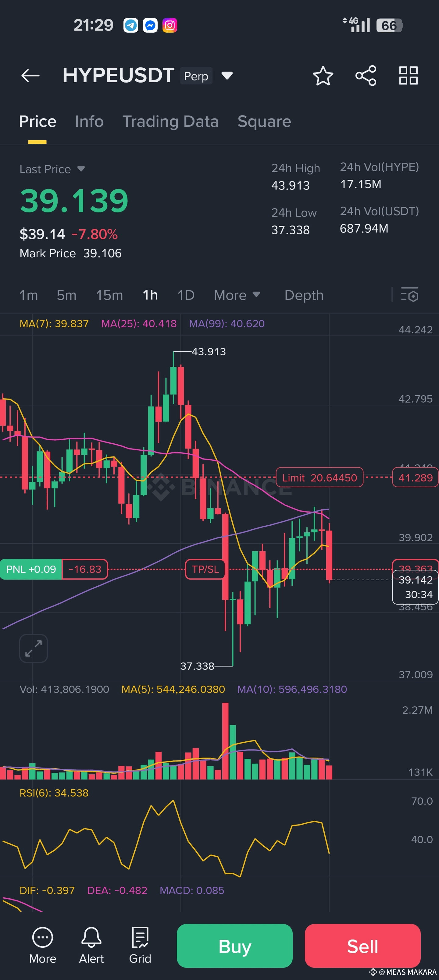Select the 15m timeframe
439x980 pixels.
tap(109, 295)
